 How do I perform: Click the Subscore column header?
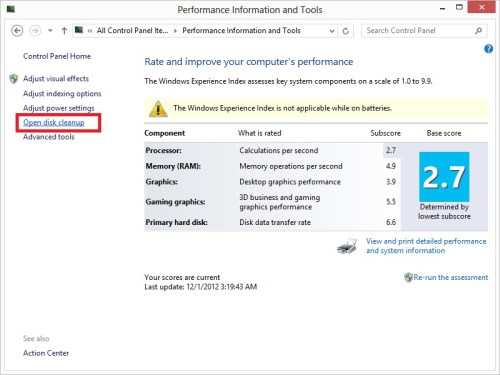(x=385, y=133)
